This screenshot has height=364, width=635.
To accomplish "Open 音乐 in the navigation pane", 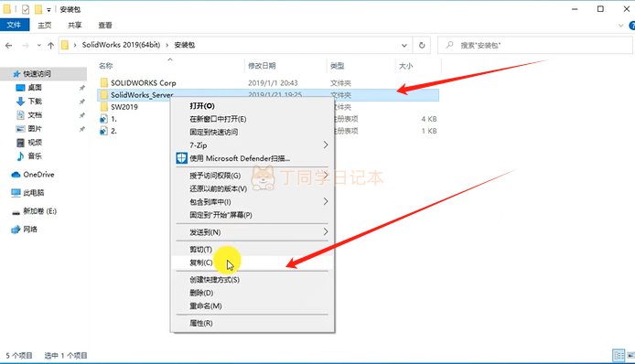I will 35,155.
